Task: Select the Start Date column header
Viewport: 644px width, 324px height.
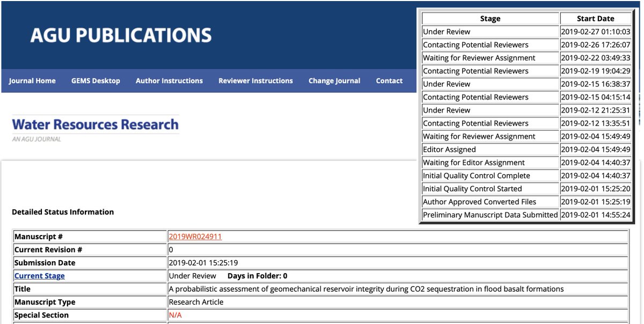Action: click(x=596, y=19)
